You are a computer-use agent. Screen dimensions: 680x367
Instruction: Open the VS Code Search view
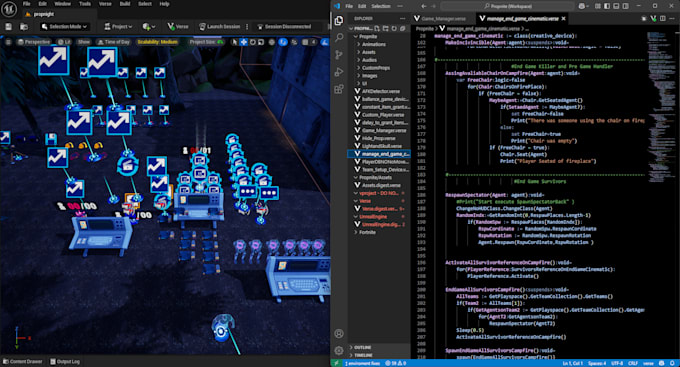coord(339,37)
